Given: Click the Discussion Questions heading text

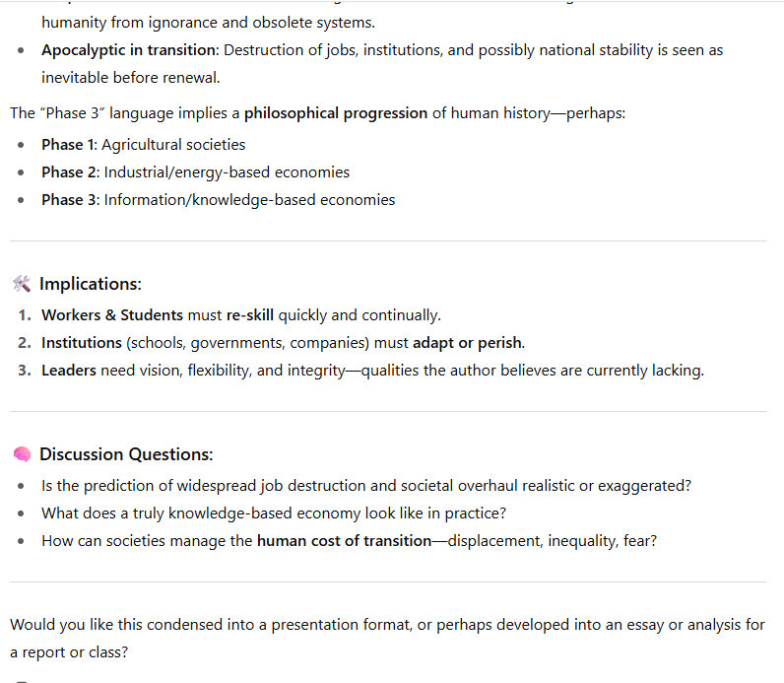Looking at the screenshot, I should [x=126, y=454].
